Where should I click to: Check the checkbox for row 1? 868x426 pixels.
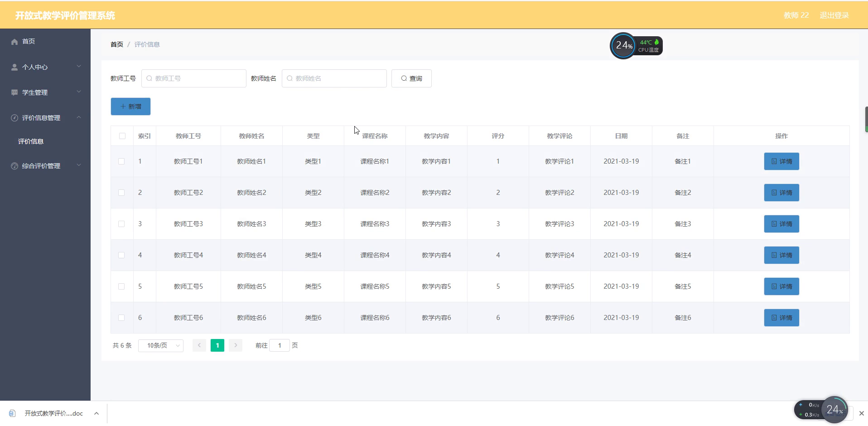121,161
